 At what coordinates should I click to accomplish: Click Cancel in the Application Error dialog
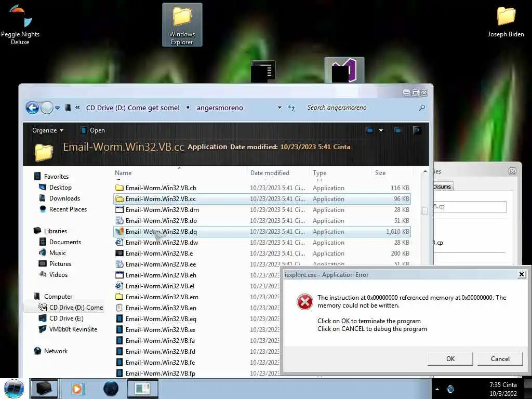point(500,358)
